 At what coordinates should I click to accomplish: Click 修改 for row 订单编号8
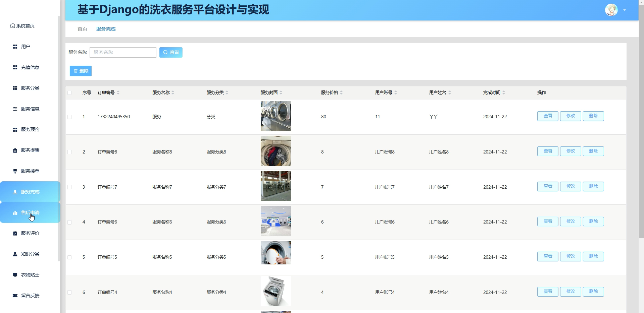[571, 151]
